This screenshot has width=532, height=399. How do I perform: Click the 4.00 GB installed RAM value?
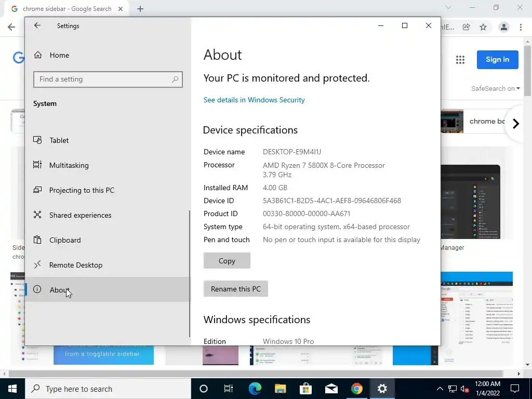(x=275, y=188)
